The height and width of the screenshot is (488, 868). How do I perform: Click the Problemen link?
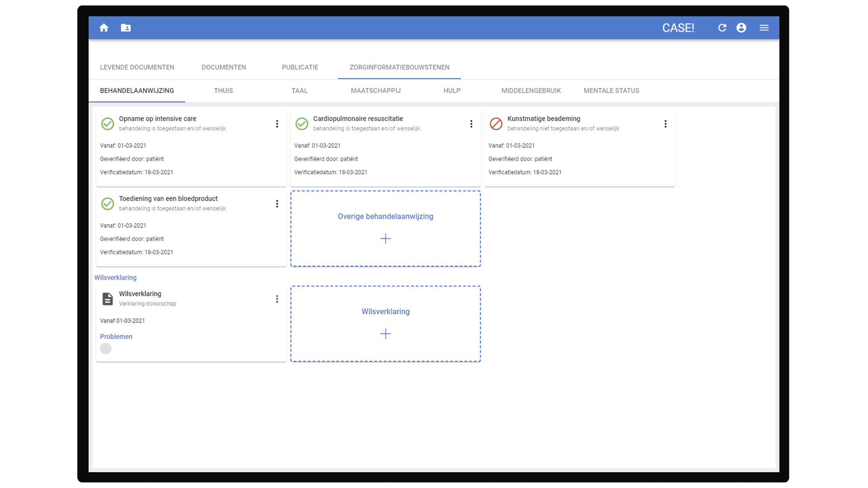point(116,337)
